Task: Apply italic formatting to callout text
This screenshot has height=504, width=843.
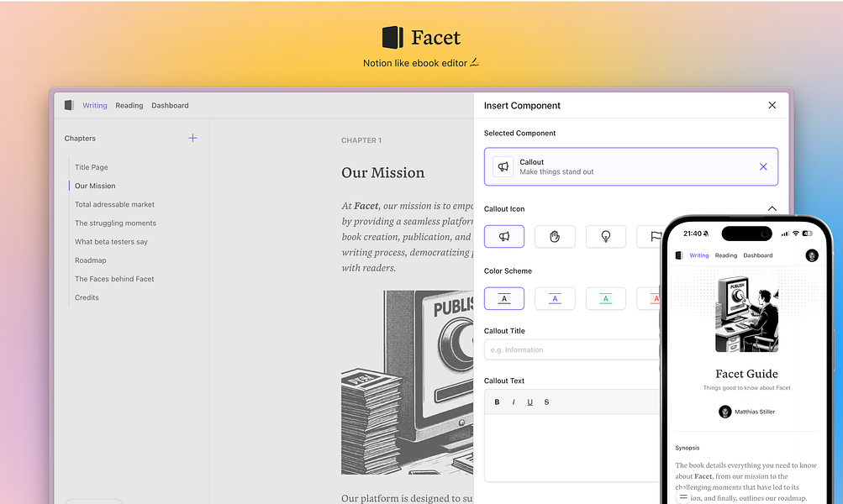Action: click(x=514, y=402)
